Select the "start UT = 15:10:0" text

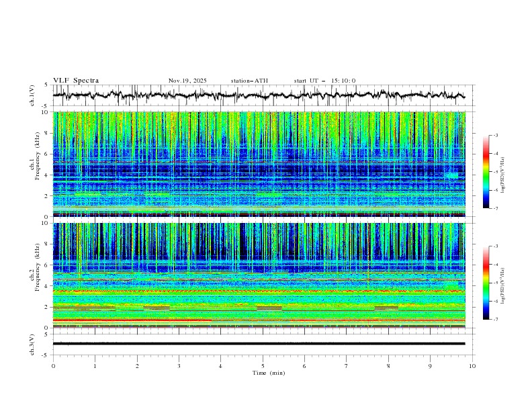324,81
